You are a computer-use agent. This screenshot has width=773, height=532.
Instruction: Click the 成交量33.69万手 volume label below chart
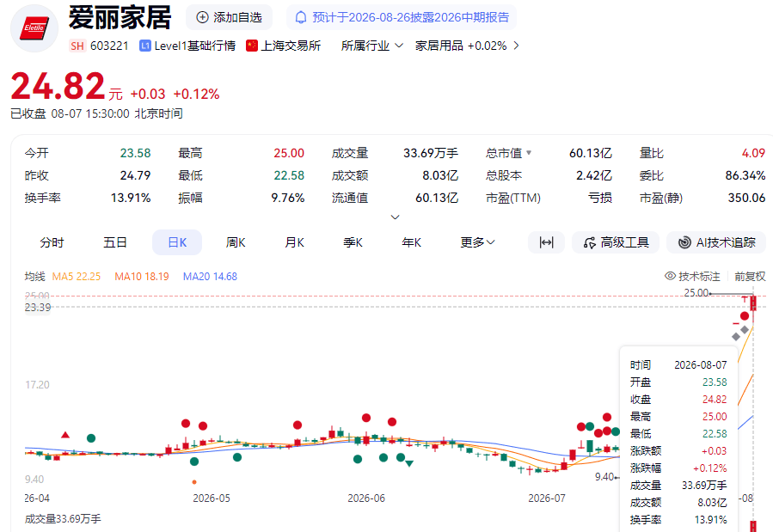[63, 519]
